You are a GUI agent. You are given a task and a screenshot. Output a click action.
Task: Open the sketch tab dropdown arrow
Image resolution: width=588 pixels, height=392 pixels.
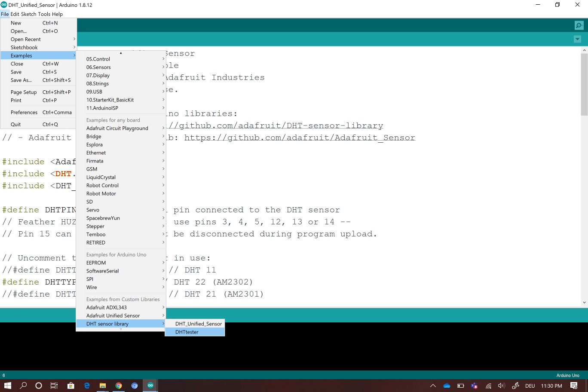pos(577,39)
